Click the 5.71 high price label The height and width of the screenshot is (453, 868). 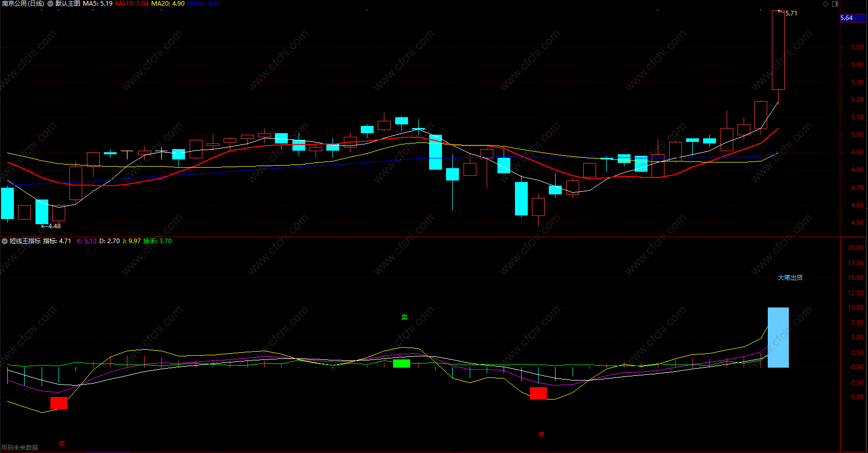[791, 13]
